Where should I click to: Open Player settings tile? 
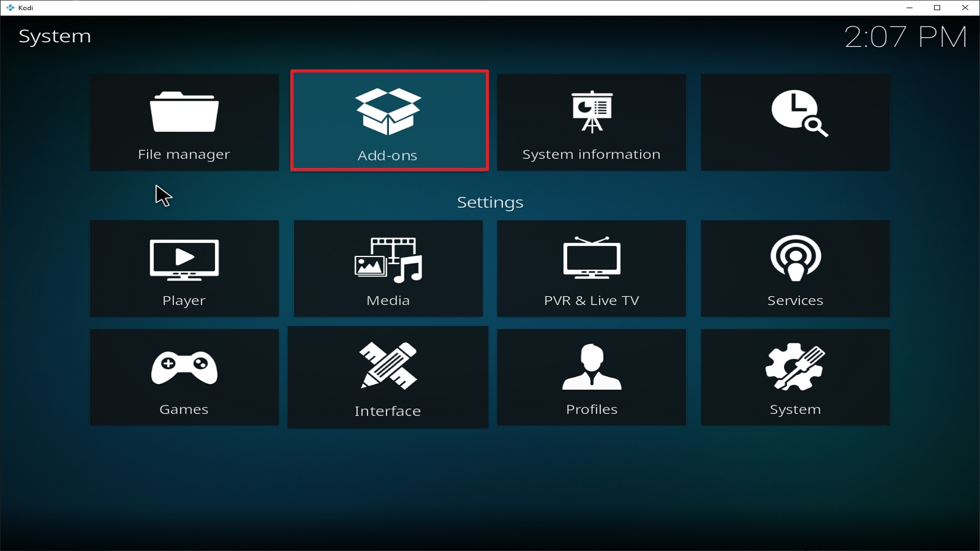[x=184, y=268]
